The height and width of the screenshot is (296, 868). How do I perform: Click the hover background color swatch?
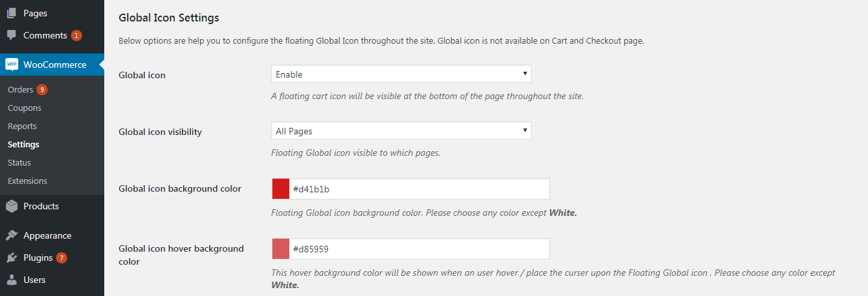281,249
